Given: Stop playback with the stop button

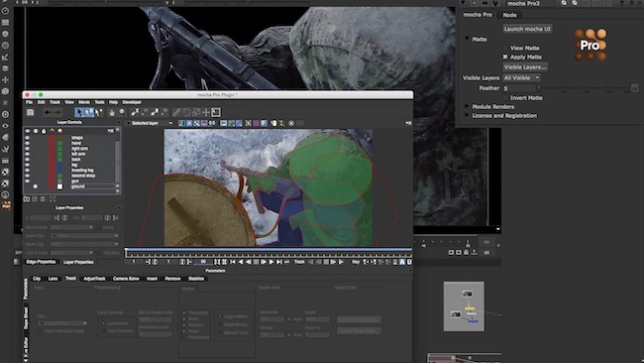Looking at the screenshot, I should coord(256,262).
